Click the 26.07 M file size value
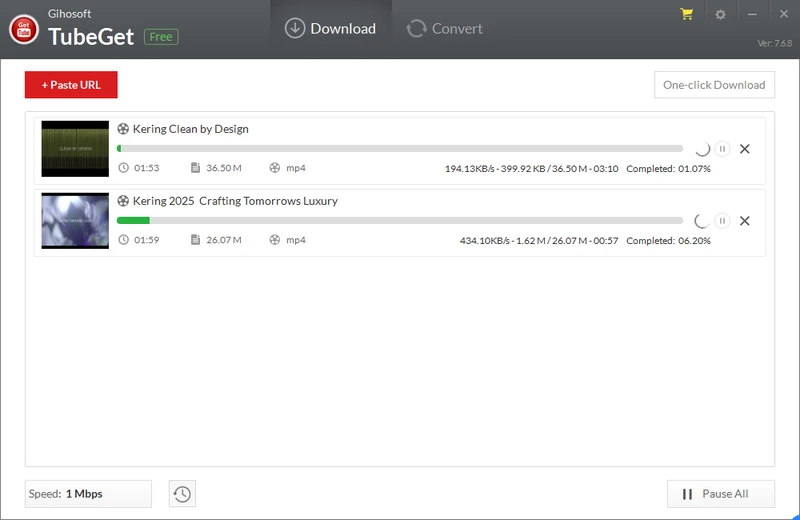This screenshot has height=520, width=800. pyautogui.click(x=224, y=239)
